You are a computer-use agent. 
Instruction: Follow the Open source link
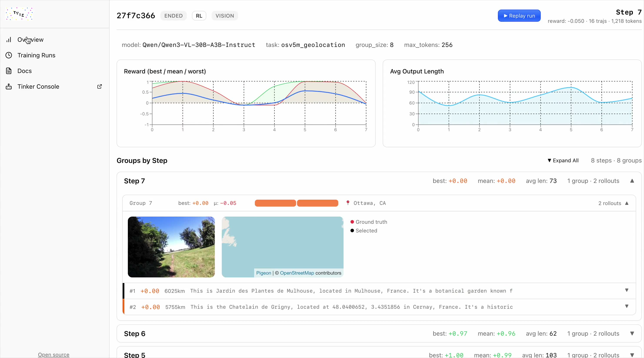[53, 355]
